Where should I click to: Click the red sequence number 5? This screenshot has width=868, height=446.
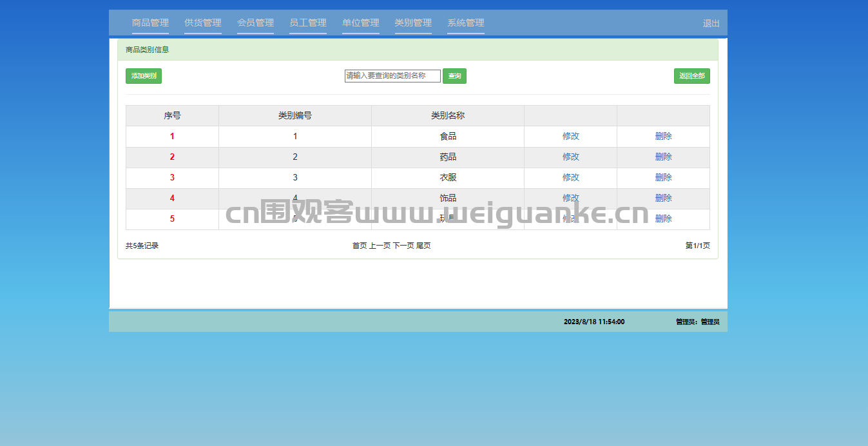(172, 218)
